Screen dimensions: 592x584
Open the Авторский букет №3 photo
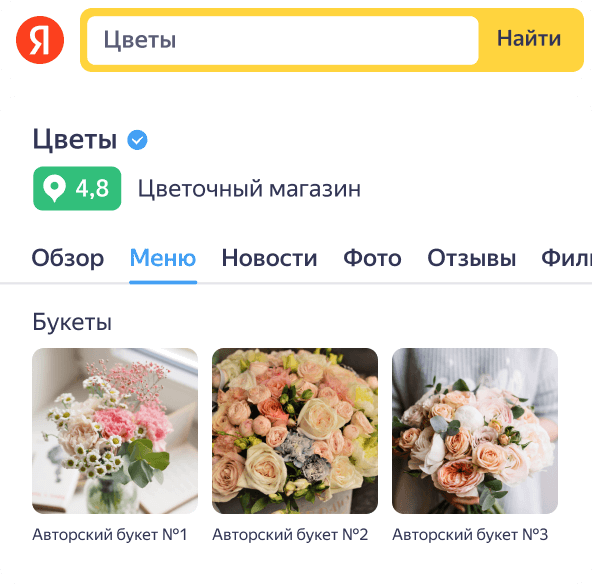coord(475,431)
